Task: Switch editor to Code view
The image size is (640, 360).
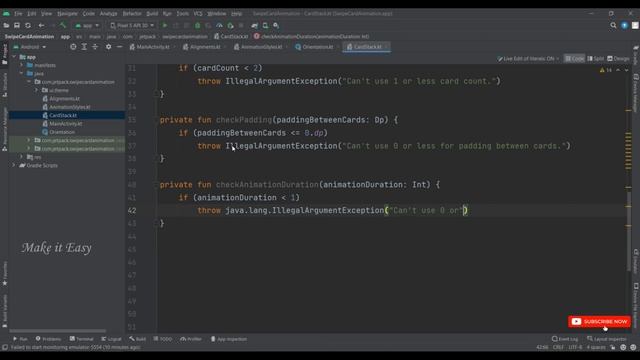Action: [574, 59]
